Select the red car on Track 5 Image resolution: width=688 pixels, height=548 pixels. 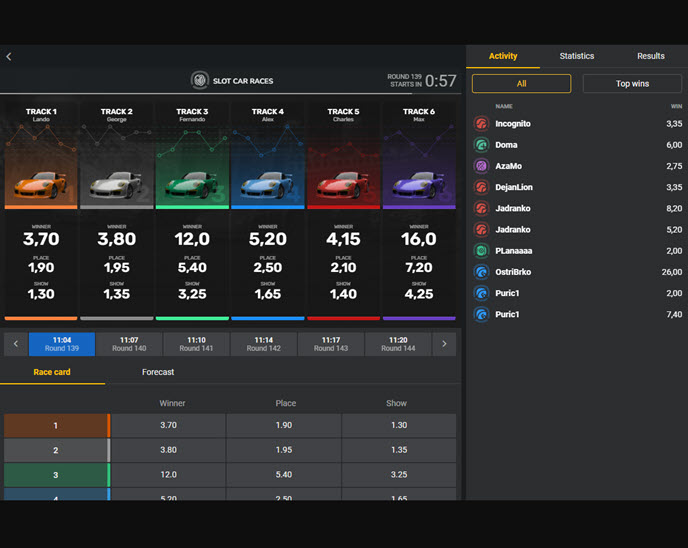[343, 186]
